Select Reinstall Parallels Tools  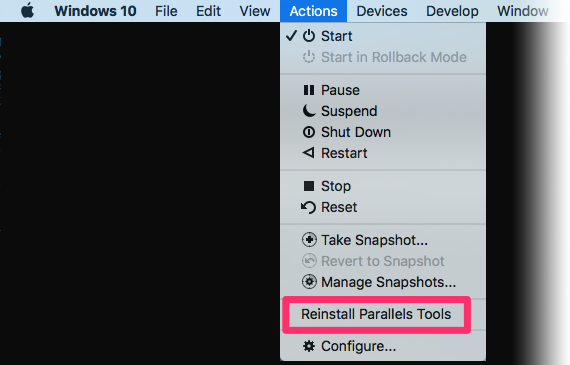(376, 314)
